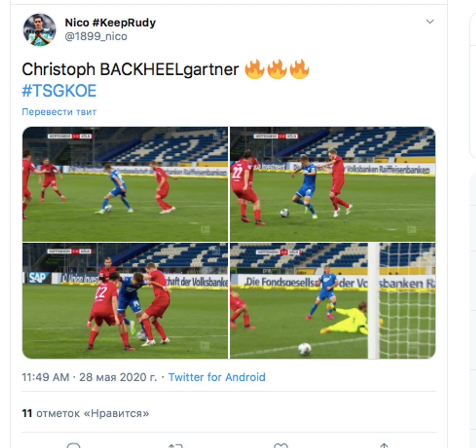Click the reply speech-bubble icon

tap(73, 445)
